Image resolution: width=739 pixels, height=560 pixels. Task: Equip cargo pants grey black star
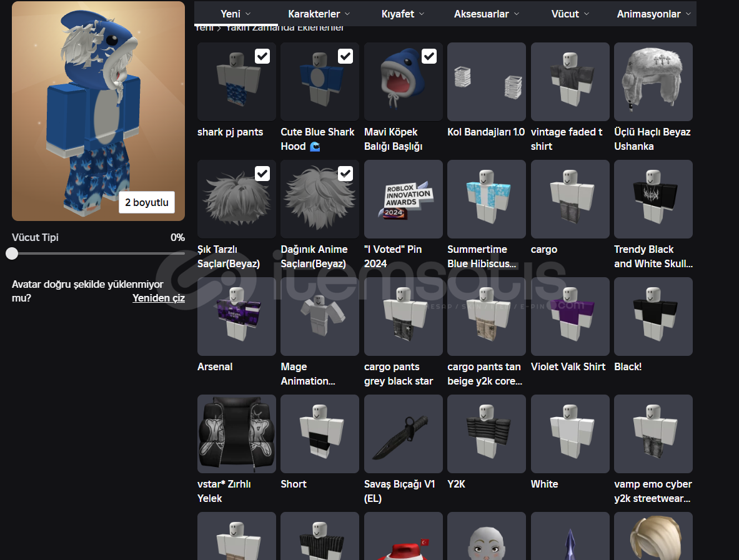click(x=404, y=317)
